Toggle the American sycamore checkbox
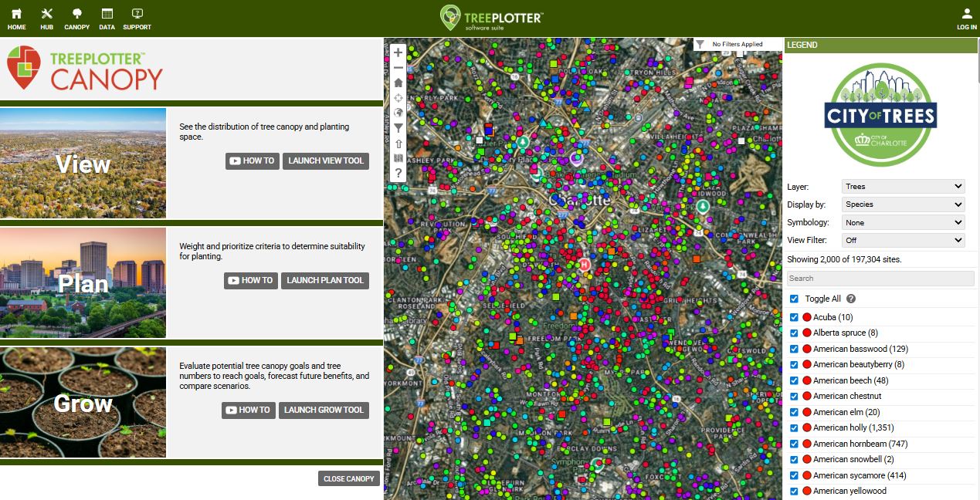This screenshot has height=500, width=980. [x=794, y=476]
